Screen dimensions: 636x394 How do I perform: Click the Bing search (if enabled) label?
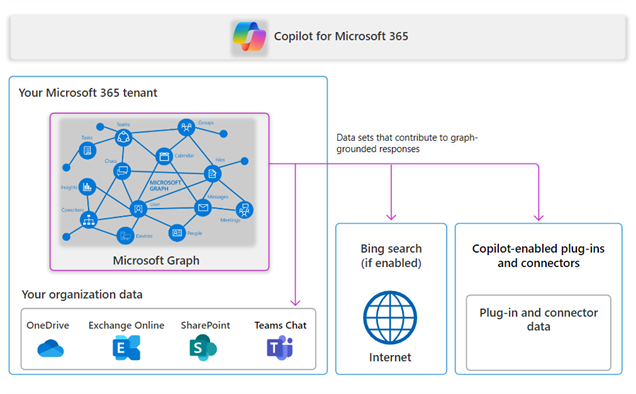tap(391, 256)
